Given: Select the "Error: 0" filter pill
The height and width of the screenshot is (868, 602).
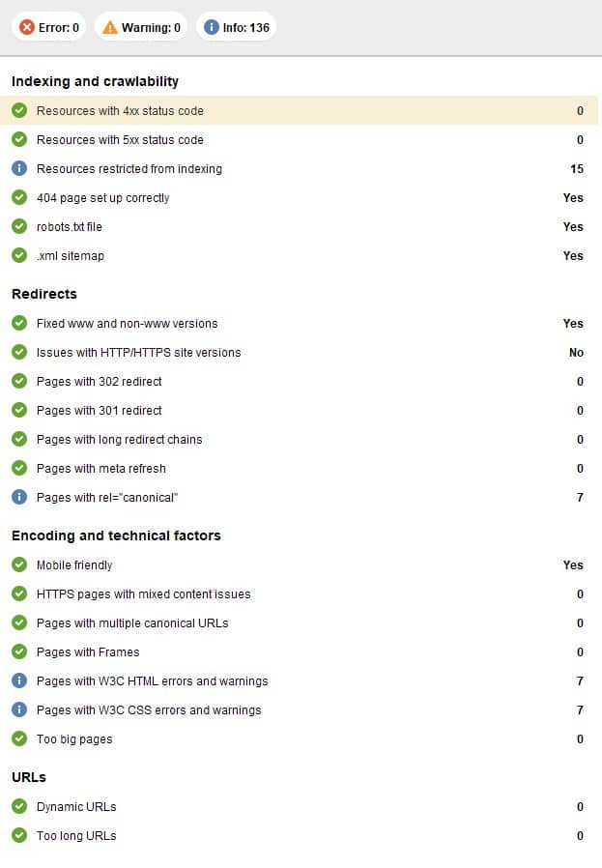Looking at the screenshot, I should point(48,27).
